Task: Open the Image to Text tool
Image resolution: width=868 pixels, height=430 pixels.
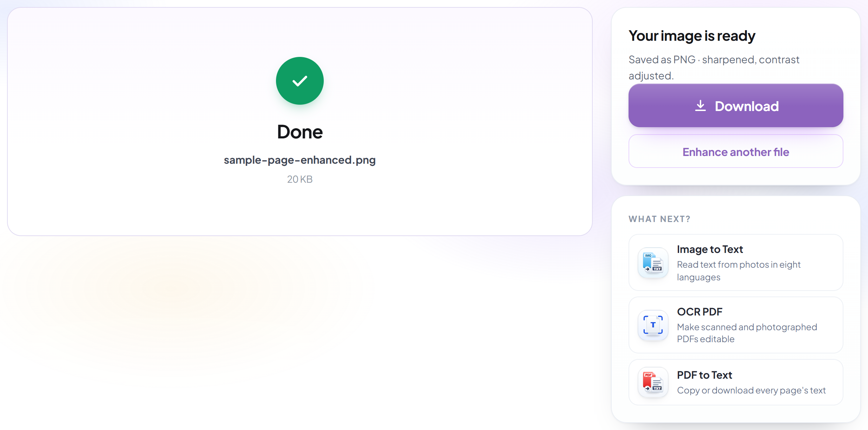Action: tap(736, 262)
